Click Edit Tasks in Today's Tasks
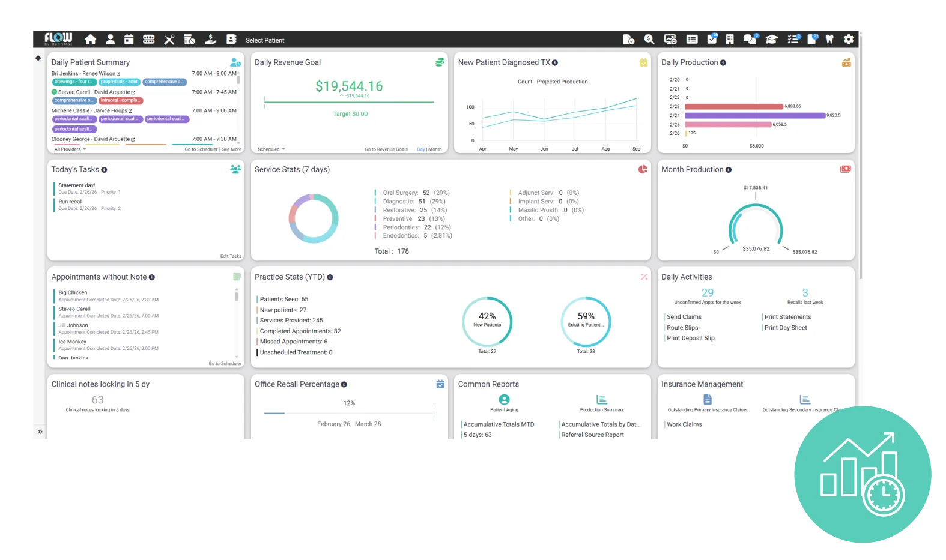Screen dimensions: 946x560 pyautogui.click(x=231, y=256)
